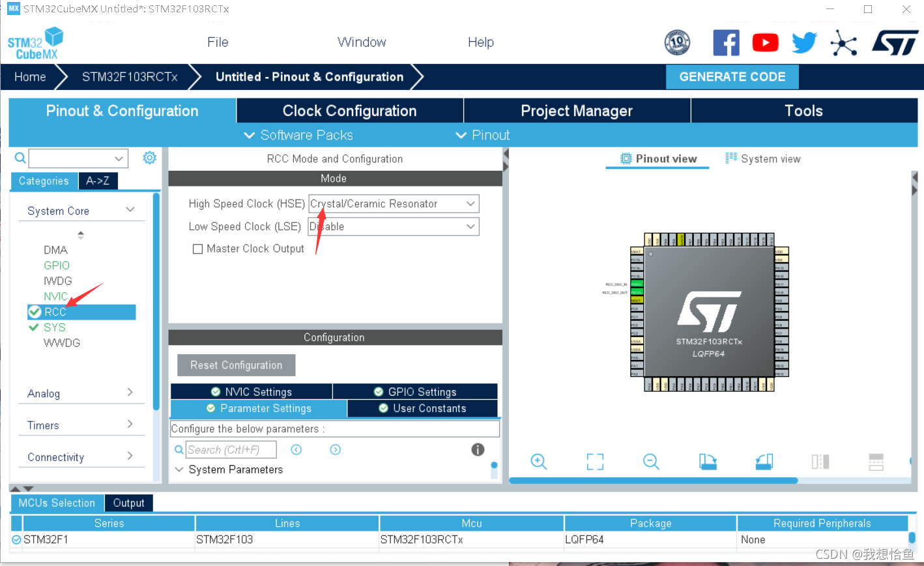Viewport: 924px width, 566px height.
Task: Select GPIO in the System Core list
Action: coord(57,265)
